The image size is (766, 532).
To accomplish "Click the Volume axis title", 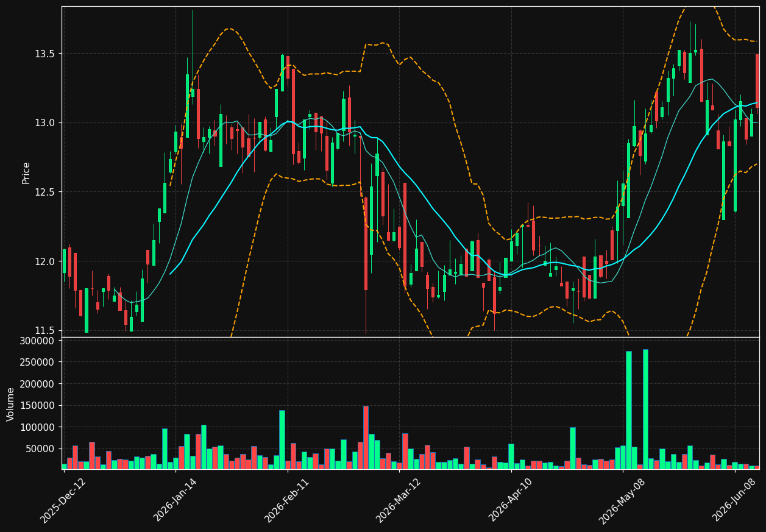I will (x=11, y=404).
